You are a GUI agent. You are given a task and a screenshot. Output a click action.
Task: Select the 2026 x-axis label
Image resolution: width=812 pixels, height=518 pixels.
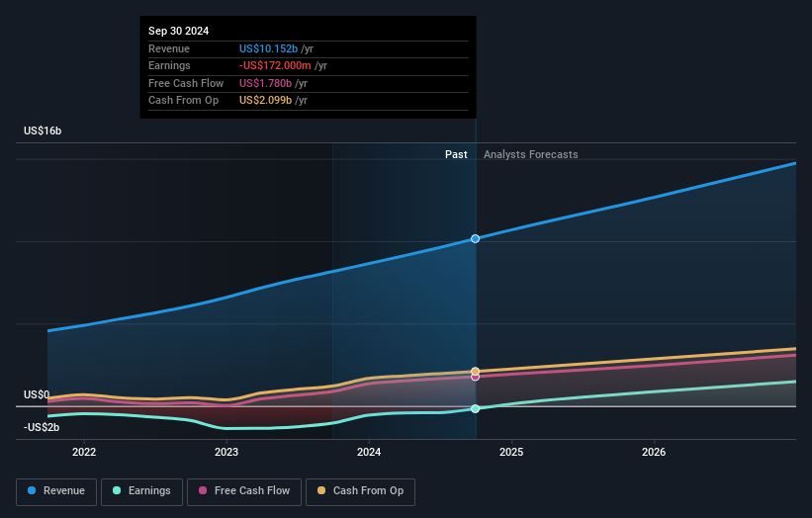[654, 452]
